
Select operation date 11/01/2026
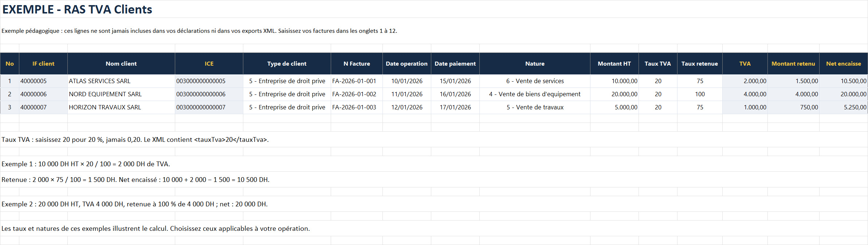(407, 94)
